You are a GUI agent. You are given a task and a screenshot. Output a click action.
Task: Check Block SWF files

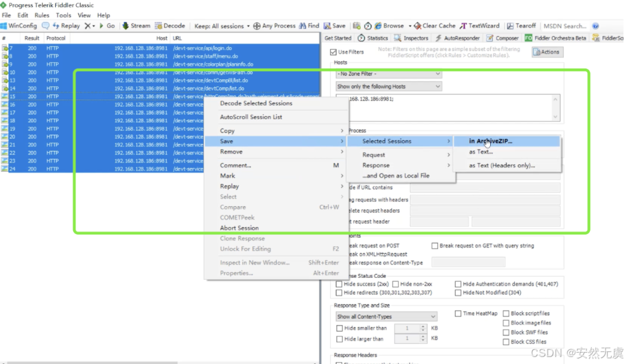click(x=506, y=332)
